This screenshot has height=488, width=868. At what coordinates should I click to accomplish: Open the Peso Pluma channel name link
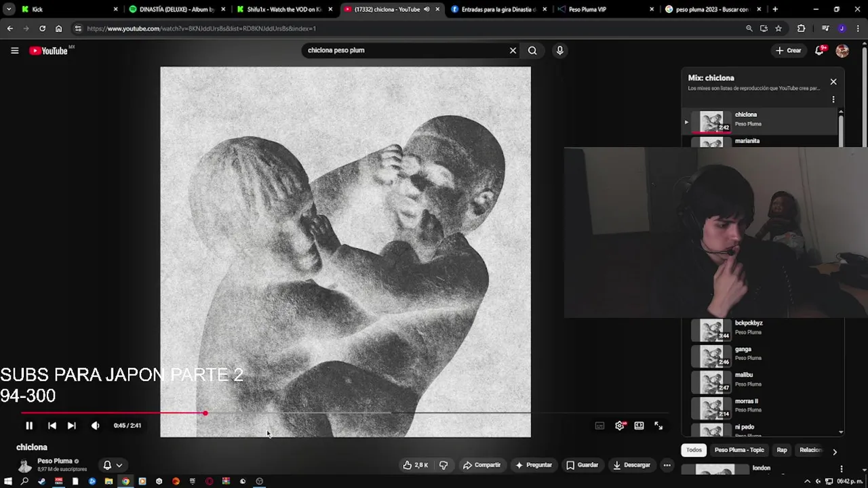click(54, 461)
